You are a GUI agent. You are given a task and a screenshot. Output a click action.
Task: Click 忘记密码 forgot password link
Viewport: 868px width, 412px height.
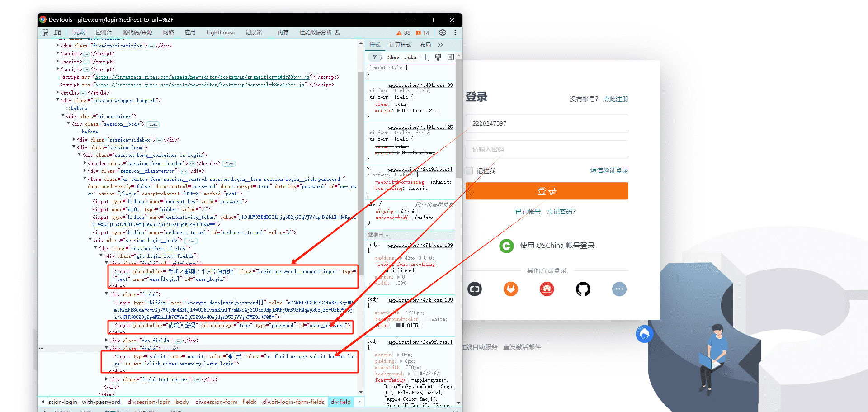[x=561, y=212]
